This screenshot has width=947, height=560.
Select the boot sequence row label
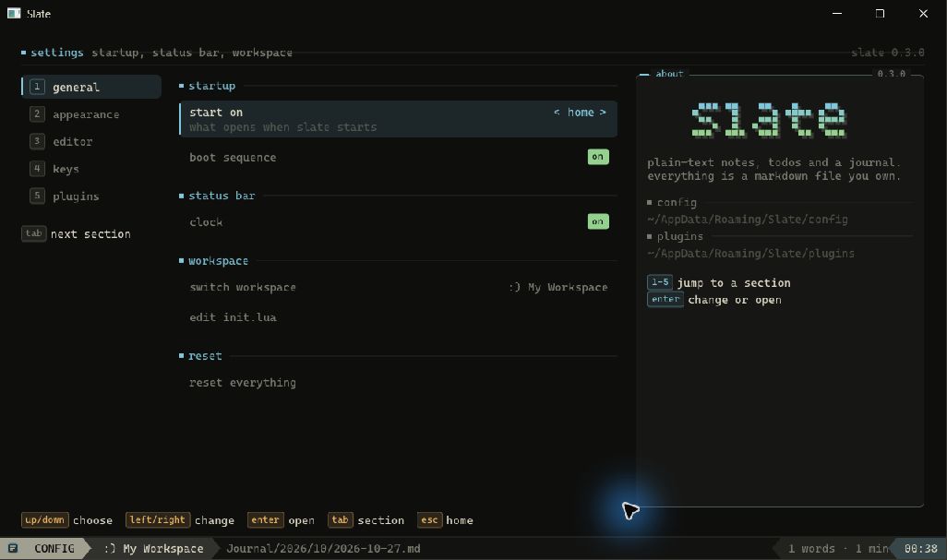click(x=233, y=158)
